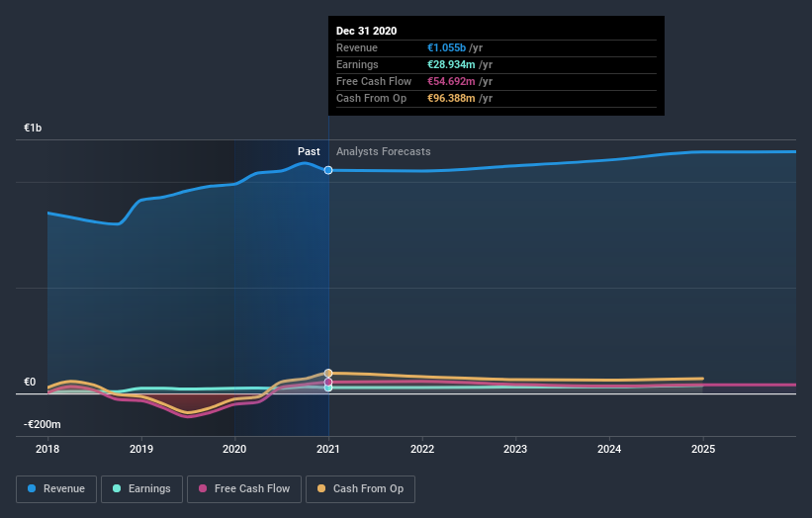Click the €96.388m cash from op value

pyautogui.click(x=451, y=98)
